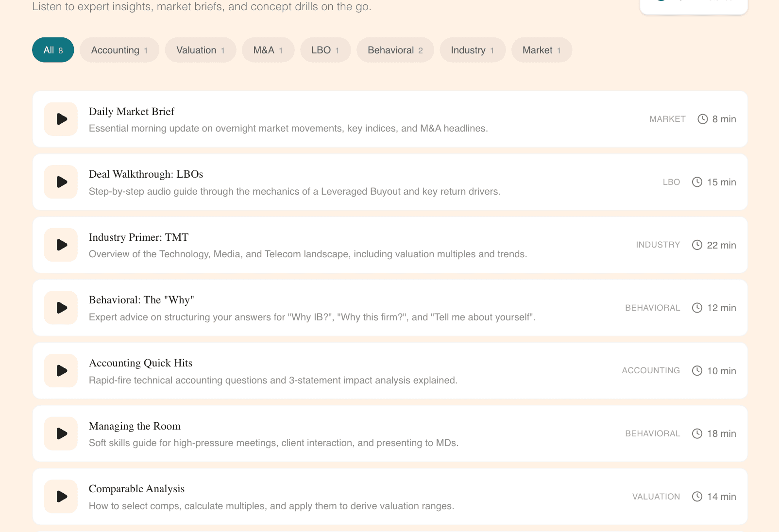
Task: Click the clock icon next to 8 min
Action: [x=702, y=119]
